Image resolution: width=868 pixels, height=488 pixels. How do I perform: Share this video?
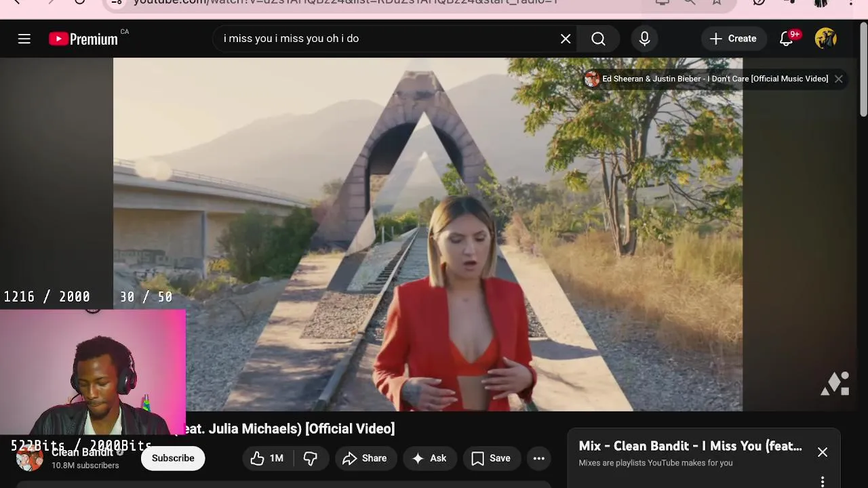click(x=365, y=459)
